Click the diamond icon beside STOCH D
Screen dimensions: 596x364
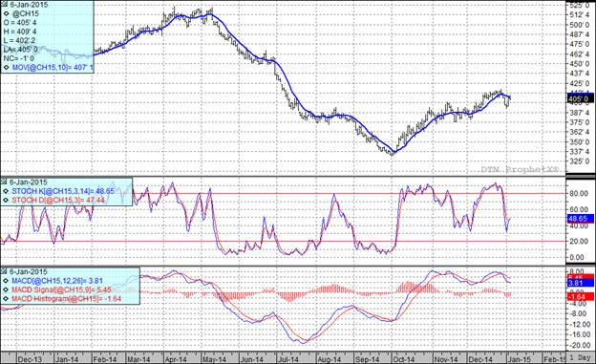(x=7, y=200)
